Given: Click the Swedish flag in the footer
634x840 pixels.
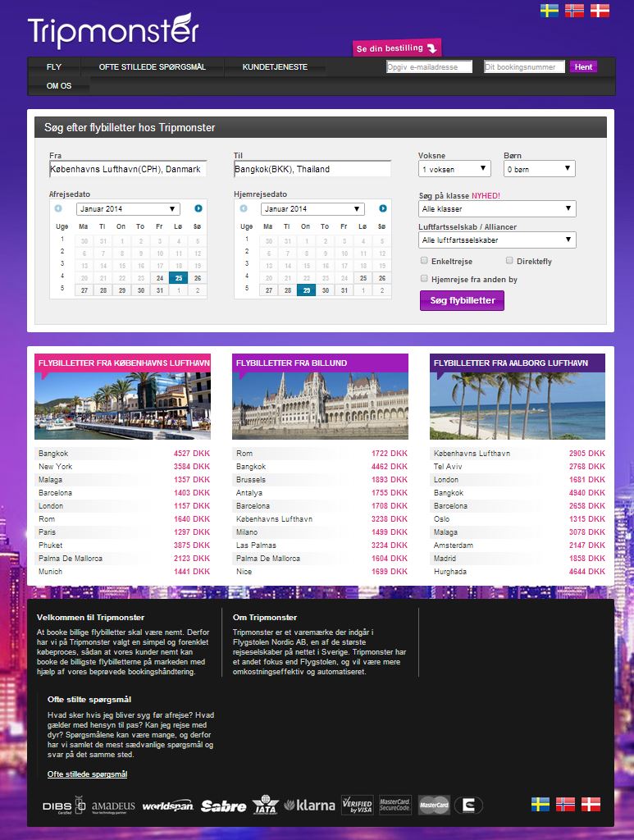Looking at the screenshot, I should click(540, 804).
